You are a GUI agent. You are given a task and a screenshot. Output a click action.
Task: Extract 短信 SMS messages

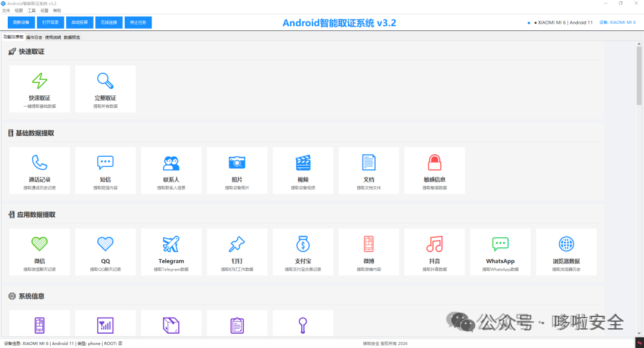pyautogui.click(x=106, y=170)
